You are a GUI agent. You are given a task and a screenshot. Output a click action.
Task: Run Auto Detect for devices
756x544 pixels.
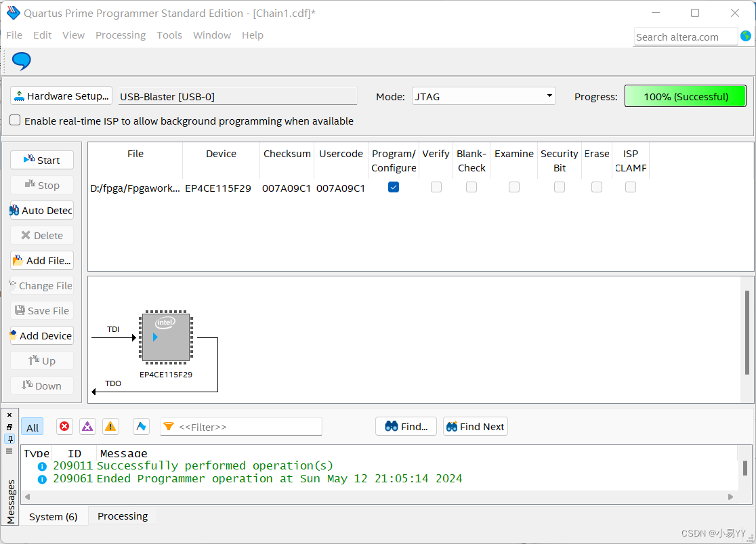[42, 210]
